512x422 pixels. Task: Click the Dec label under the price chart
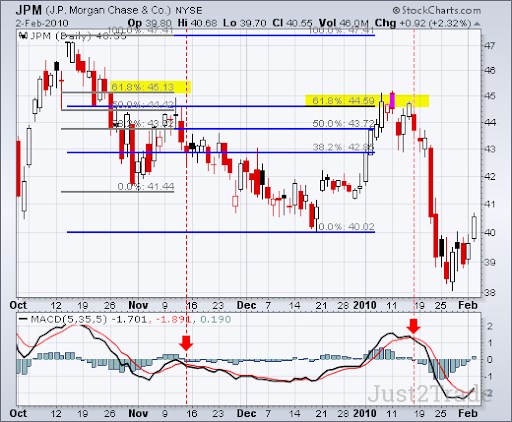click(x=247, y=305)
